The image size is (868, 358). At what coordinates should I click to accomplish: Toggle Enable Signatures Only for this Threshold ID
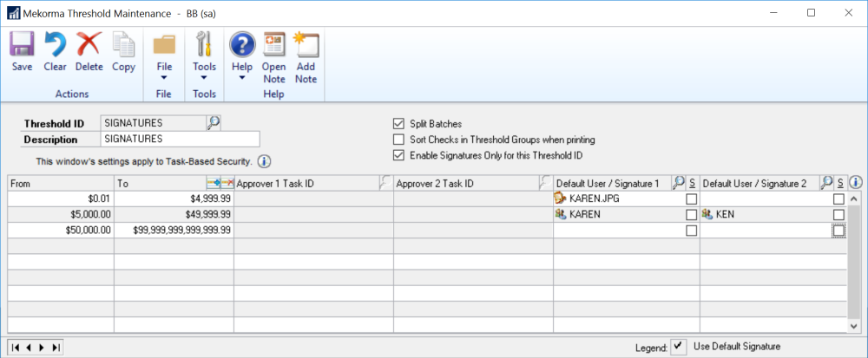[398, 156]
